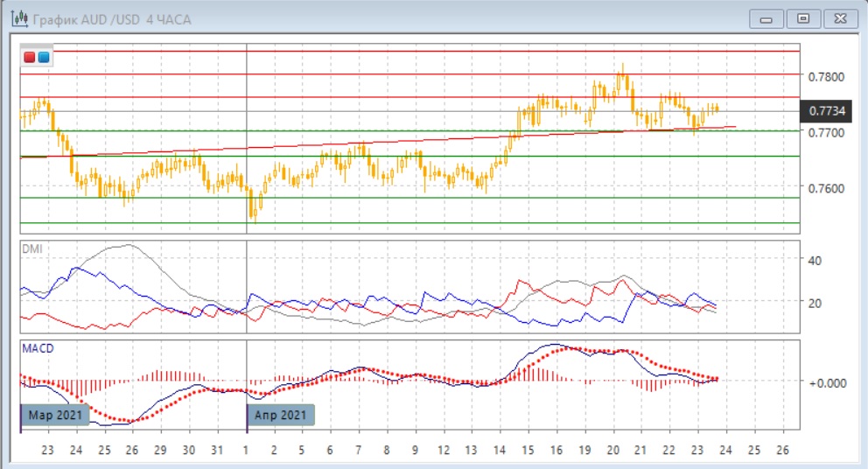Click the topmost red horizontal resistance line
868x469 pixels.
coord(409,52)
